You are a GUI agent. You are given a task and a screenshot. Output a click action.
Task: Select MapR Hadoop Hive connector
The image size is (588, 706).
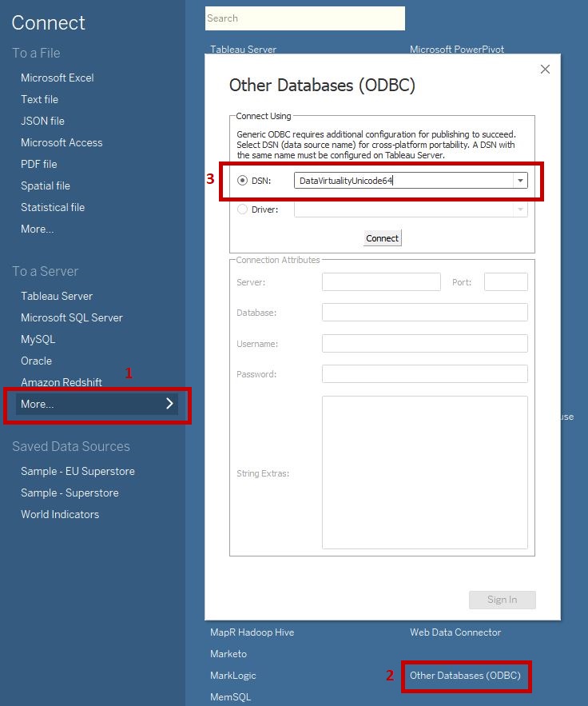[252, 632]
